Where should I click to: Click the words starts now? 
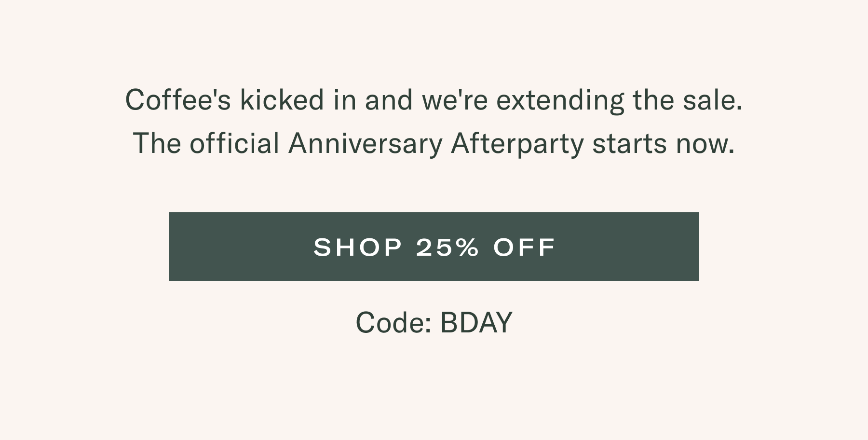pyautogui.click(x=664, y=143)
